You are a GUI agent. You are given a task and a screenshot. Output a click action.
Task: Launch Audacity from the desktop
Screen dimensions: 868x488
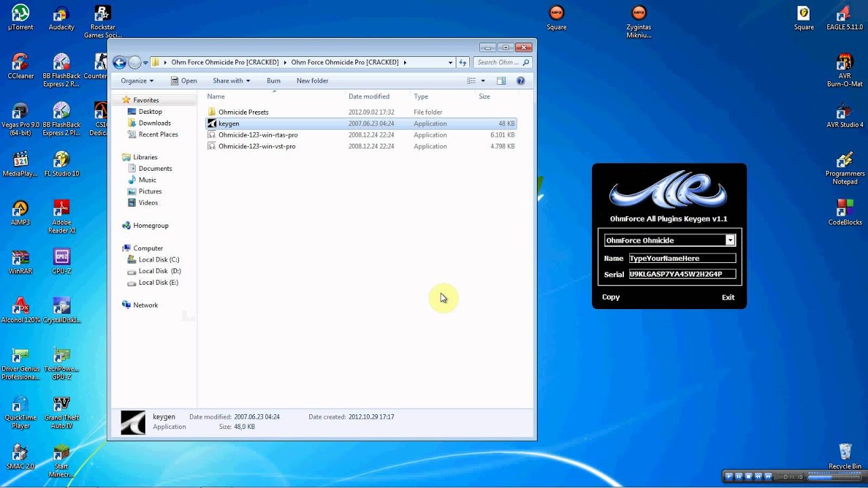[61, 14]
